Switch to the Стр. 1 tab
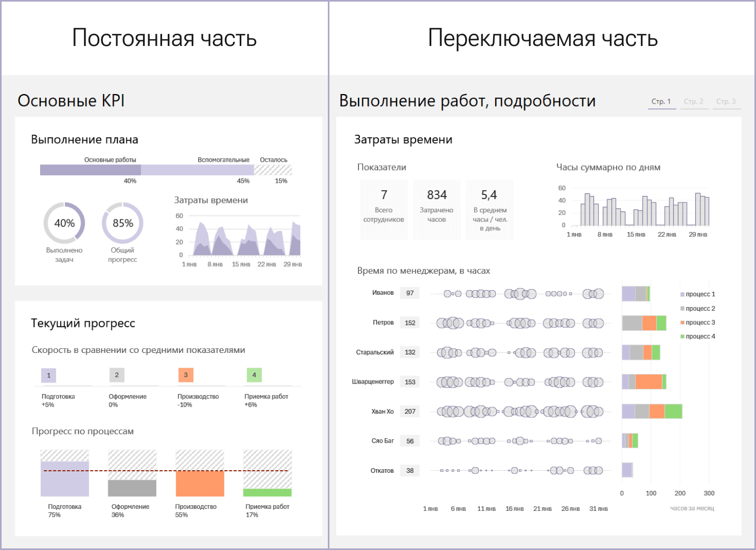The image size is (756, 550). tap(661, 101)
